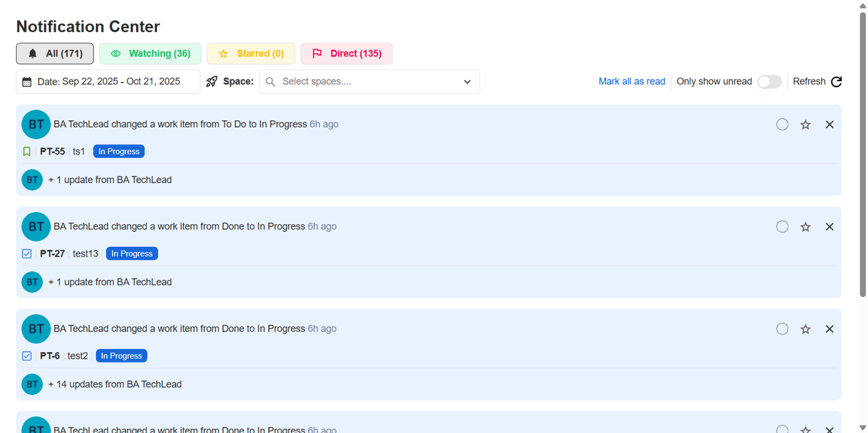Dismiss the PT-6 notification
The height and width of the screenshot is (433, 868).
click(x=829, y=329)
